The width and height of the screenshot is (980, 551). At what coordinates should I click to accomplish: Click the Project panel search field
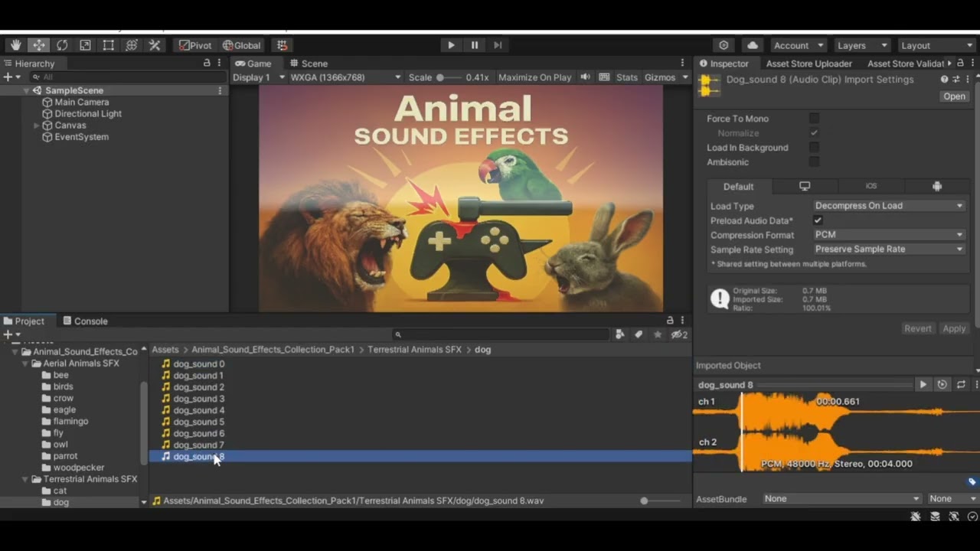[500, 334]
